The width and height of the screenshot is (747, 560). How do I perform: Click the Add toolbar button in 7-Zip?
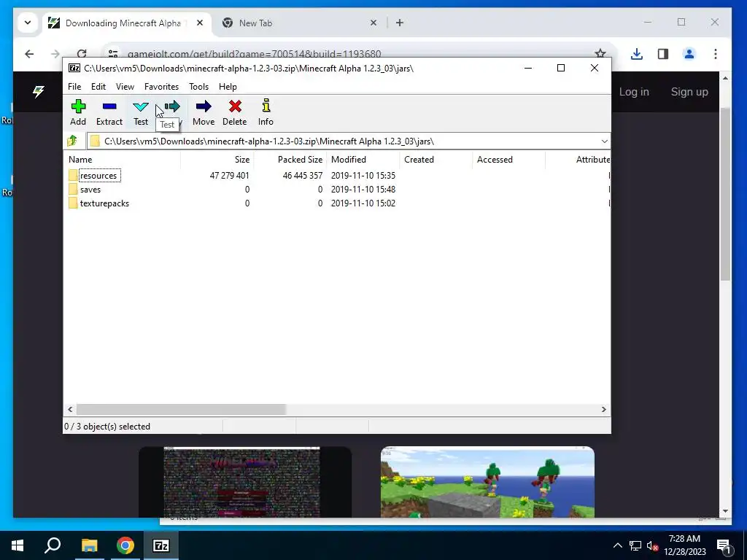[78, 112]
